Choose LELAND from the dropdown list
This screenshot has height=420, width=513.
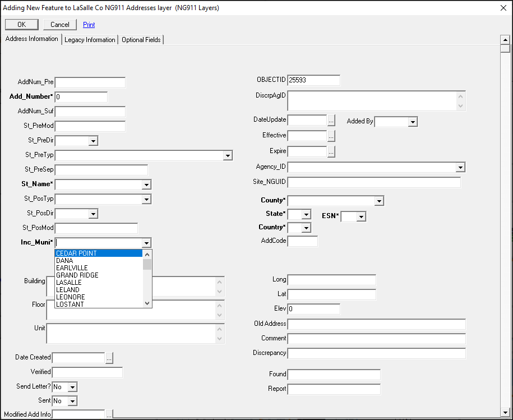(99, 290)
